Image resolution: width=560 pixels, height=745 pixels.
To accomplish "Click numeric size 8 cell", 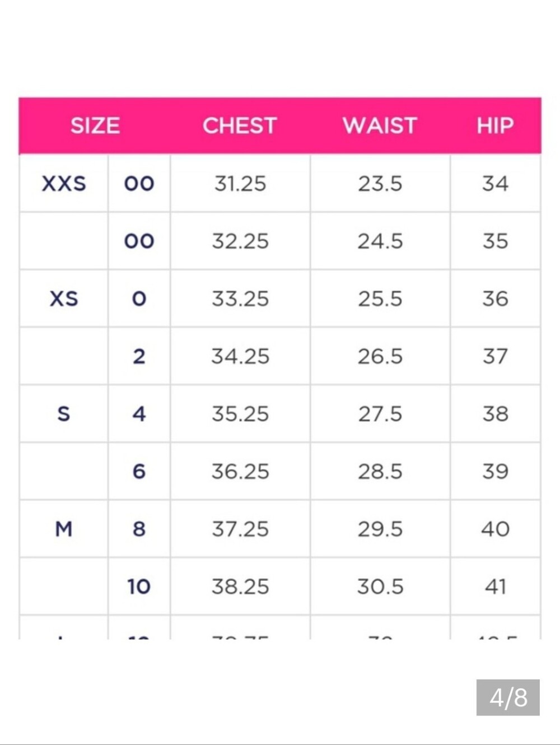I will pos(139,529).
